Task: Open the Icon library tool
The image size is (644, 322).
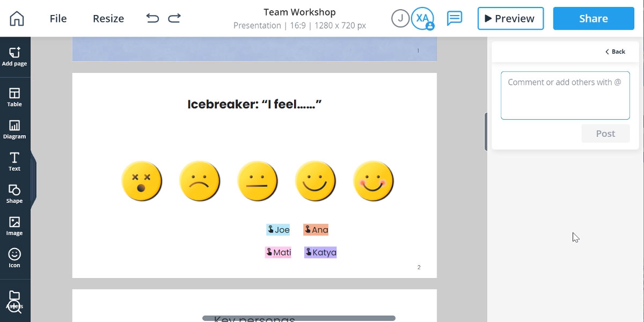Action: click(14, 258)
